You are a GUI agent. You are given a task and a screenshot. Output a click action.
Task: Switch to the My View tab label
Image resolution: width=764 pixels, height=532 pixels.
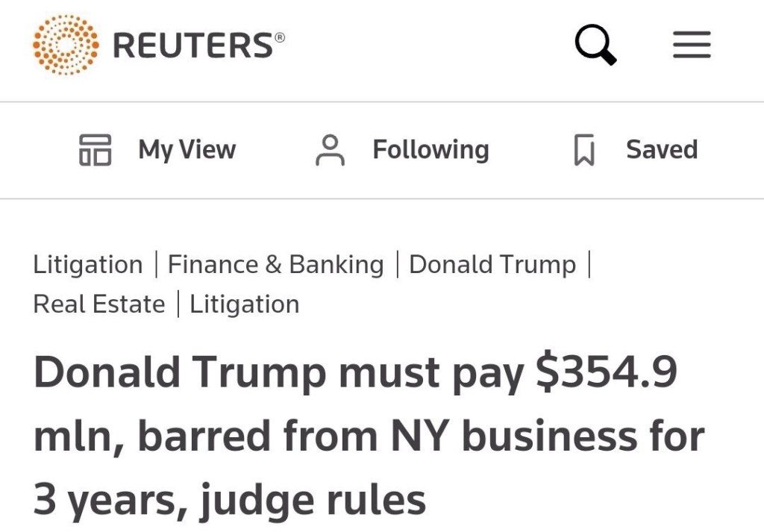[x=187, y=149]
